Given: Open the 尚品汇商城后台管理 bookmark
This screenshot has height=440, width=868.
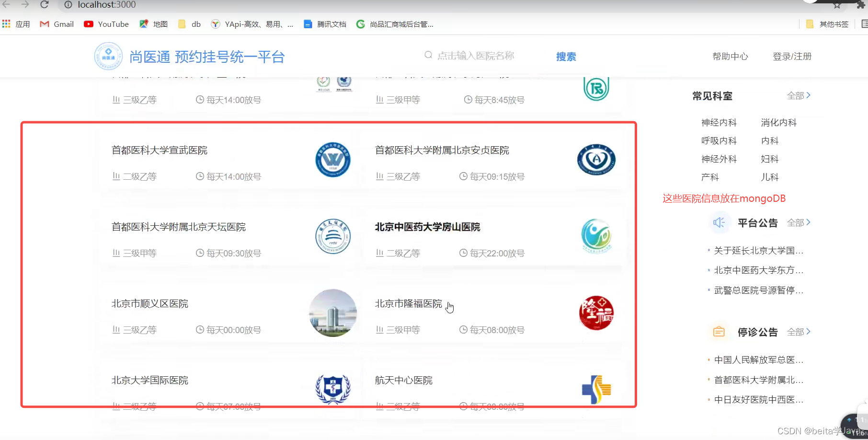Looking at the screenshot, I should (x=395, y=24).
